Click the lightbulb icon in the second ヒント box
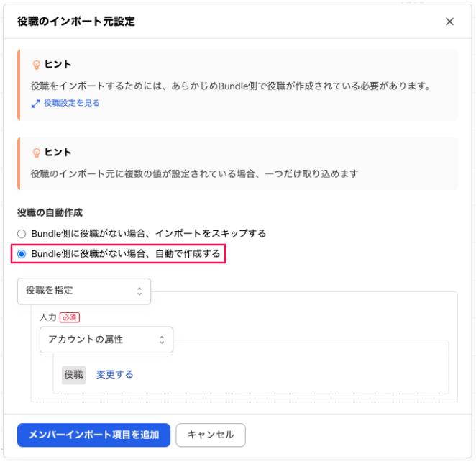Image resolution: width=476 pixels, height=462 pixels. tap(36, 153)
